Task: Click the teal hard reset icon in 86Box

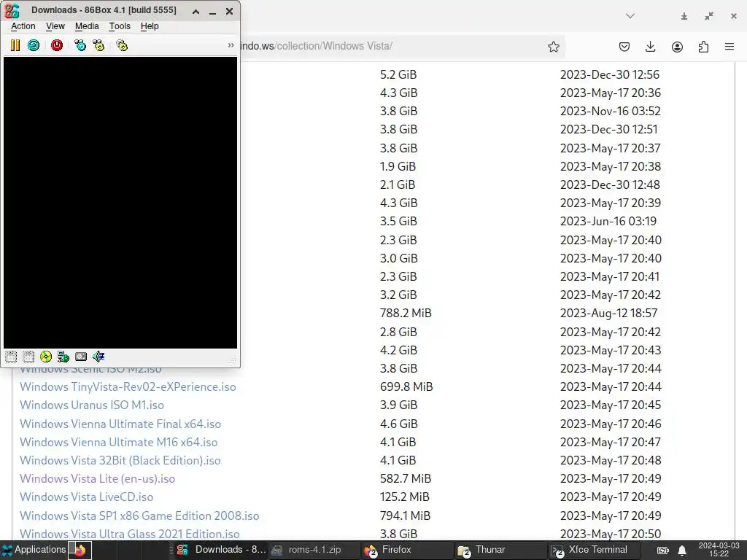Action: click(34, 45)
